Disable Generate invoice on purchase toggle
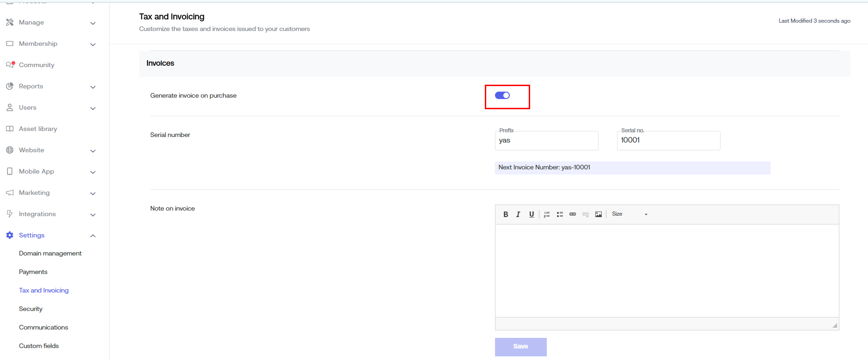The width and height of the screenshot is (868, 361). (502, 95)
